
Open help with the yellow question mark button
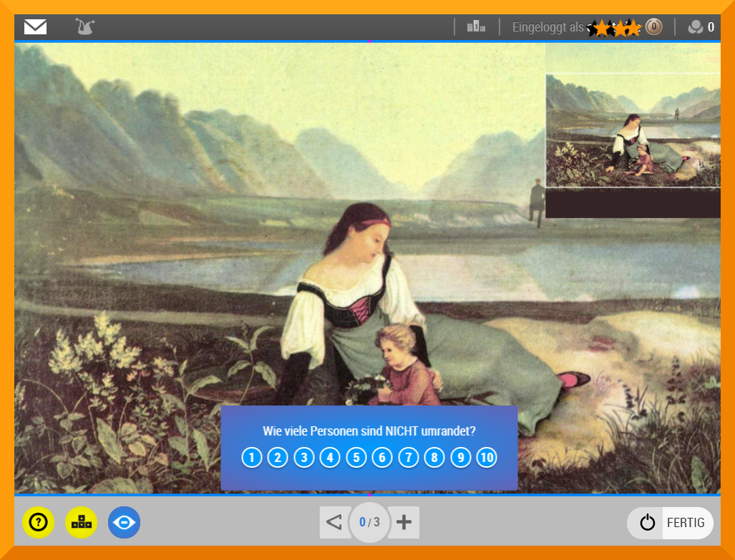(x=38, y=522)
